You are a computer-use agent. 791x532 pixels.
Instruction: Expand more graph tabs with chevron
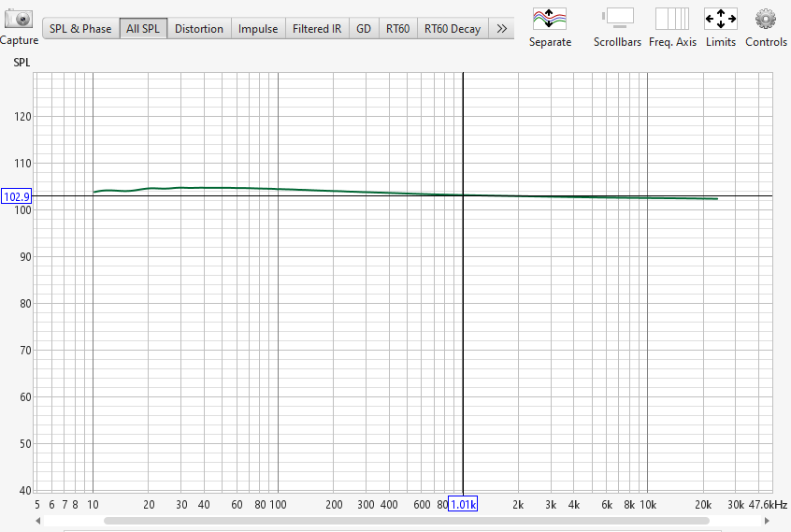click(501, 29)
